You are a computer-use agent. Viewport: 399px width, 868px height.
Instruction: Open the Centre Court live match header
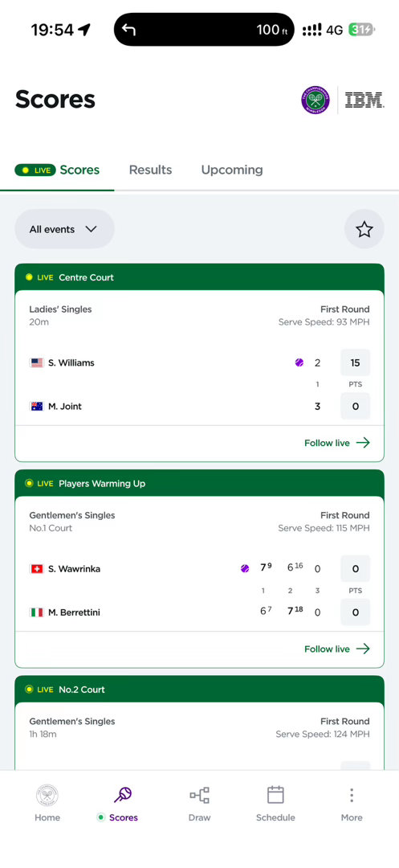tap(199, 276)
